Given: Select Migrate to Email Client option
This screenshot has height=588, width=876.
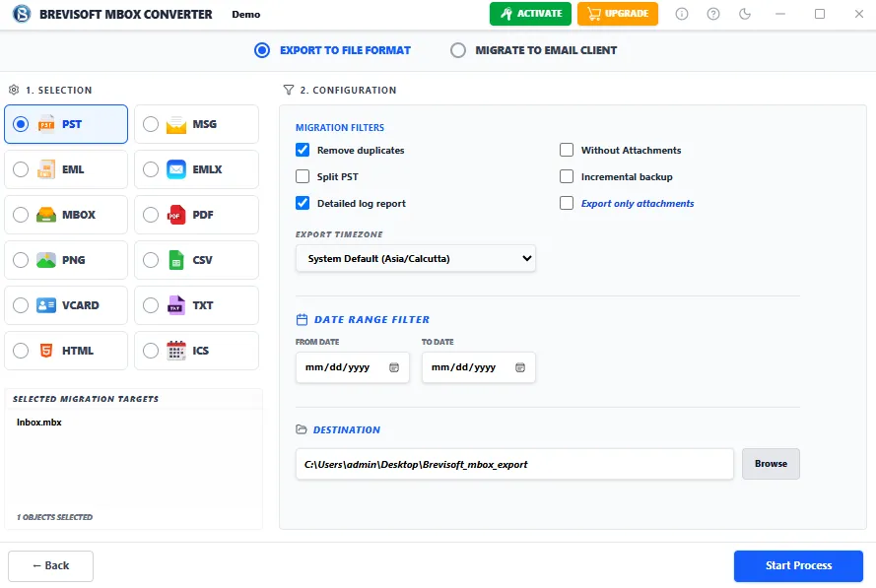Looking at the screenshot, I should tap(533, 50).
